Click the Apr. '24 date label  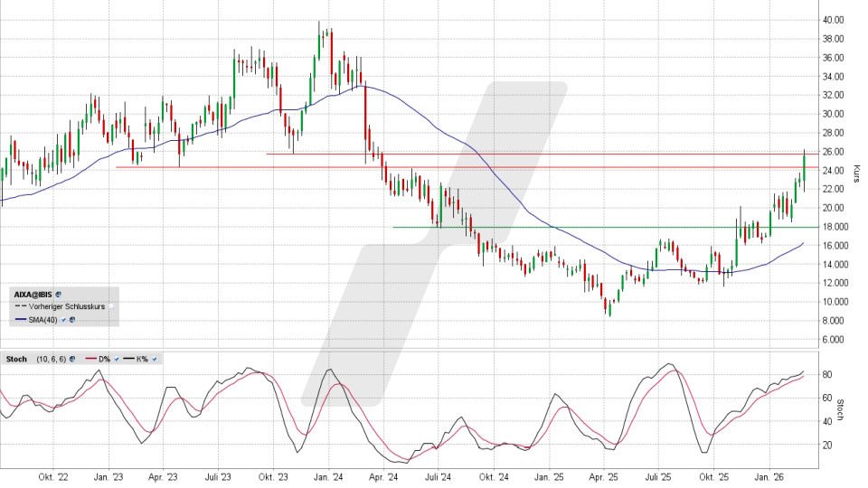[x=383, y=477]
